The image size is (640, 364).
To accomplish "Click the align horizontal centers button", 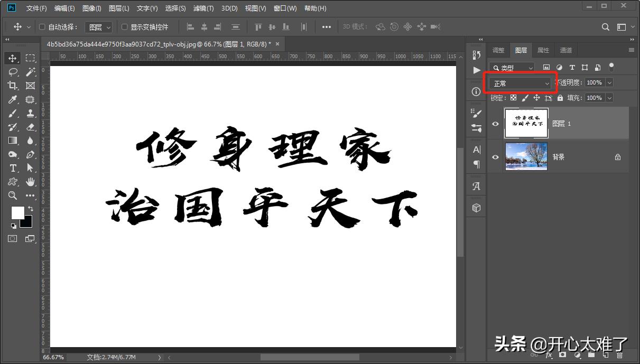I will (203, 26).
